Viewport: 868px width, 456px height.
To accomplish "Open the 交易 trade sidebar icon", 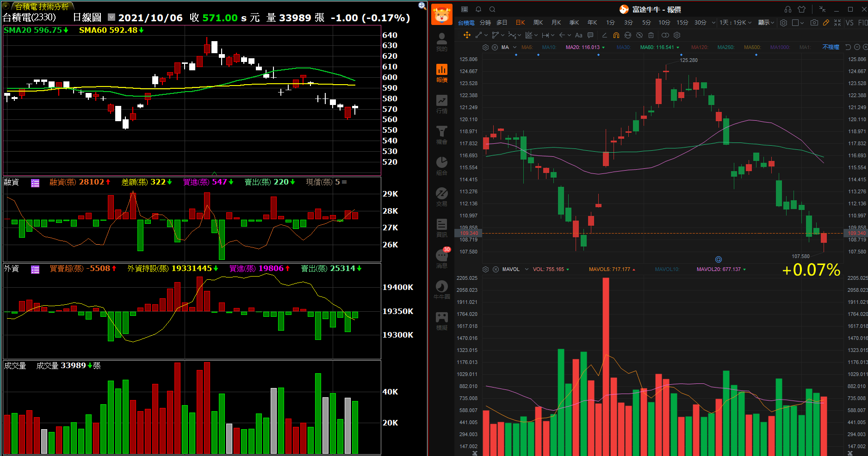I will (442, 197).
